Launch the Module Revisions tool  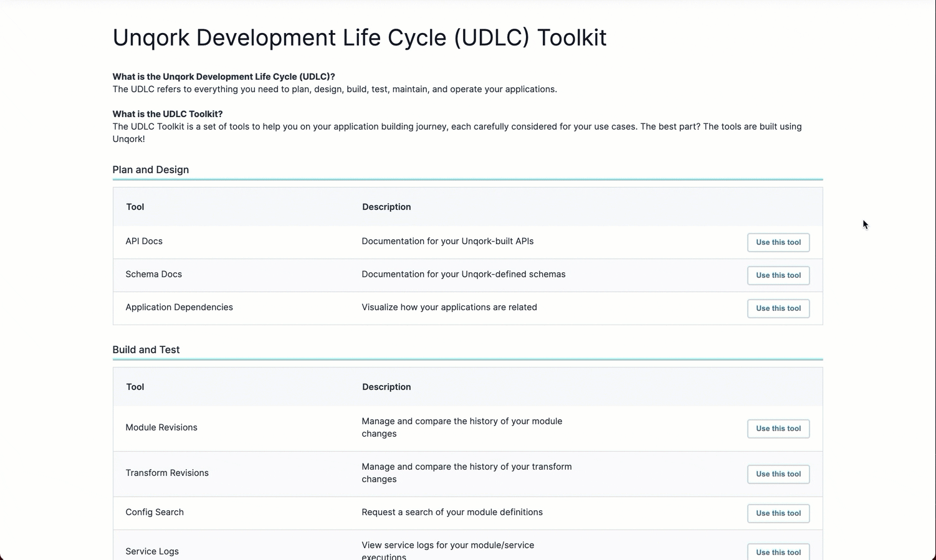778,429
